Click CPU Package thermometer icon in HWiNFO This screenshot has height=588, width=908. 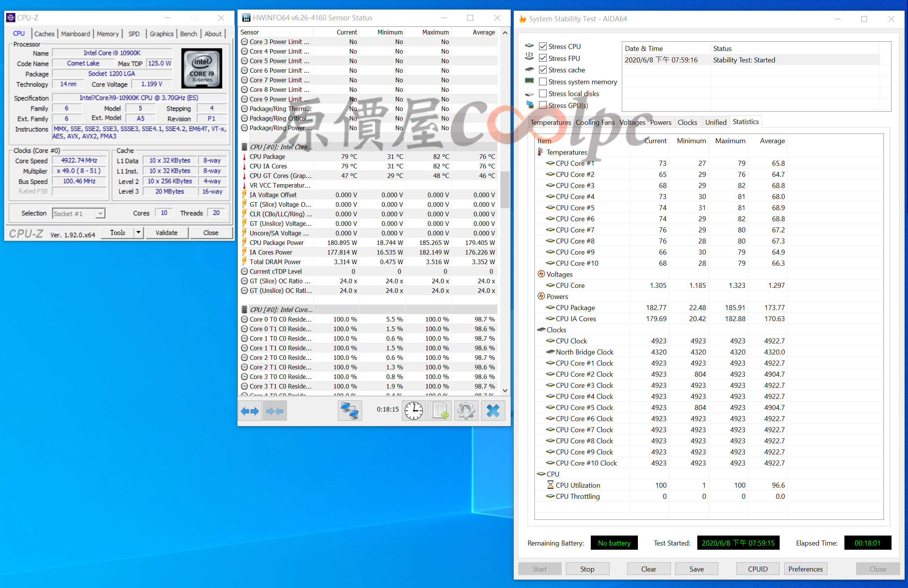244,157
